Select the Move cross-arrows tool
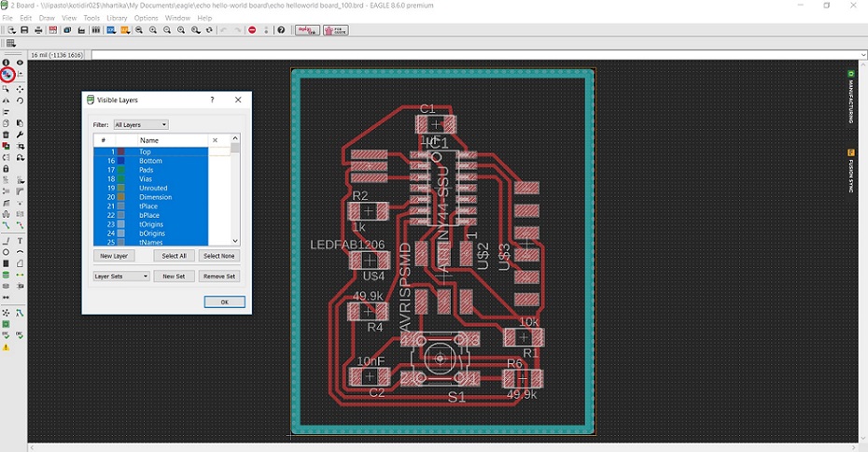Image resolution: width=868 pixels, height=452 pixels. tap(20, 89)
